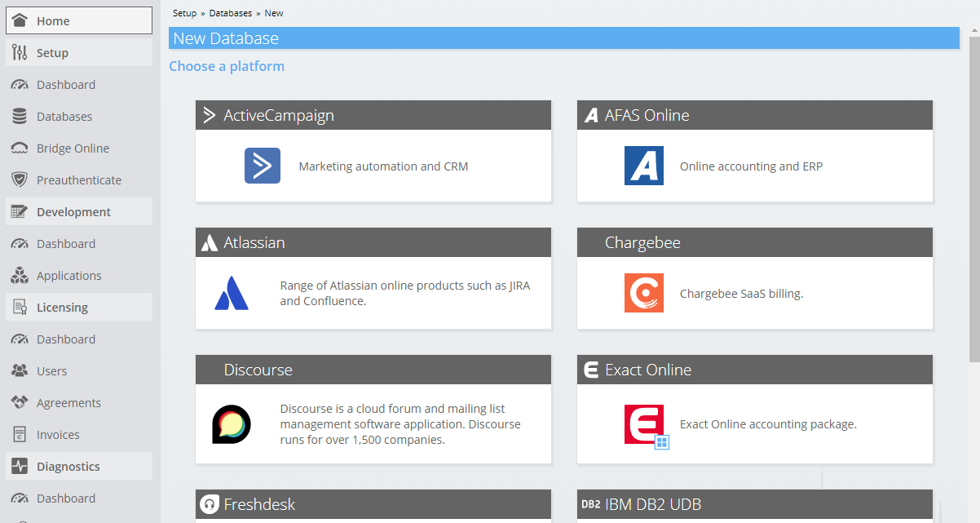Click the Discourse platform header
The image size is (980, 523).
click(373, 370)
